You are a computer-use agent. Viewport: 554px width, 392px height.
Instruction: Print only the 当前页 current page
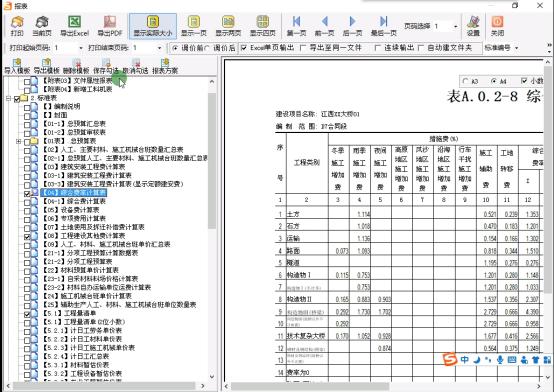pos(42,25)
